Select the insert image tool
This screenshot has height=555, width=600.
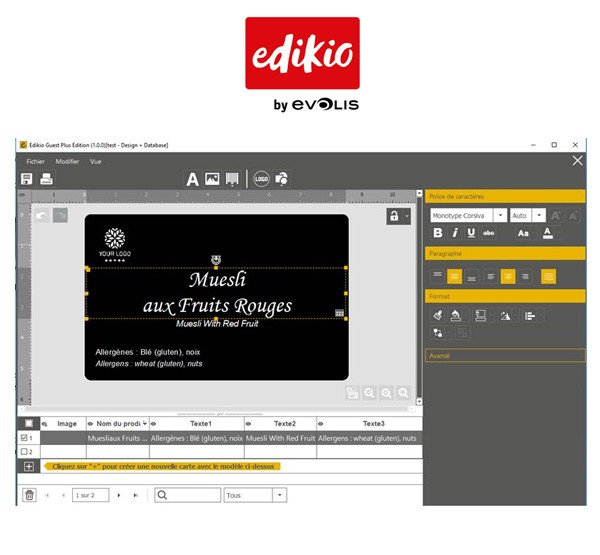coord(212,179)
